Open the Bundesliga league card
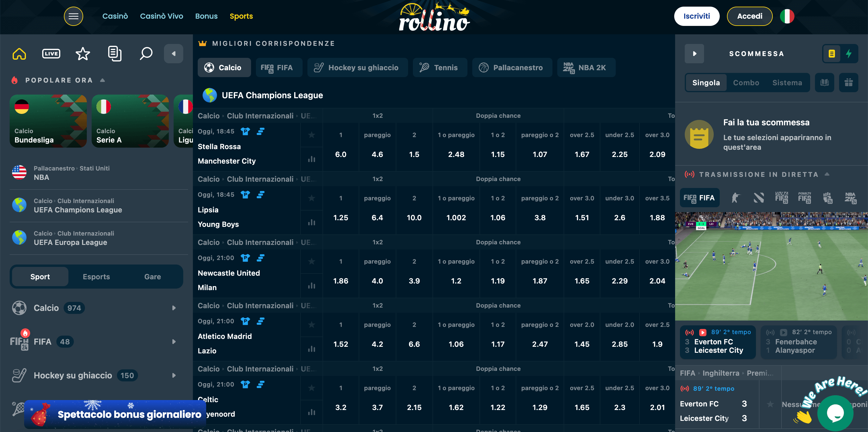The width and height of the screenshot is (868, 432). [48, 121]
